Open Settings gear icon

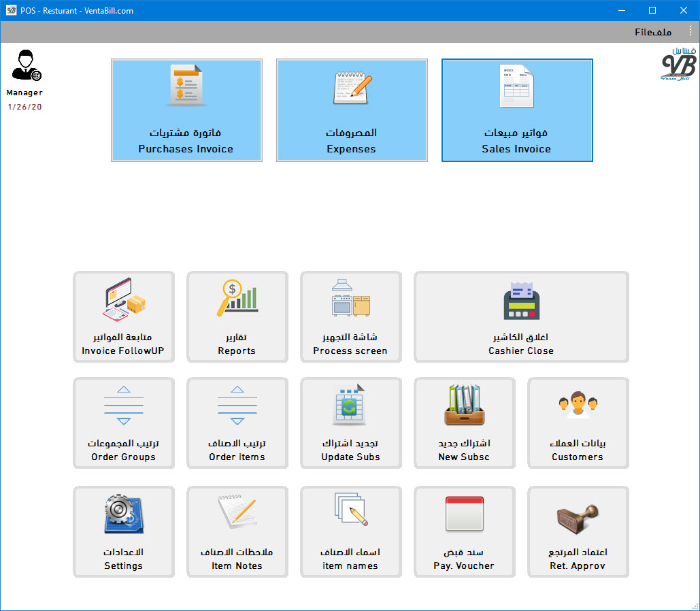[x=124, y=514]
